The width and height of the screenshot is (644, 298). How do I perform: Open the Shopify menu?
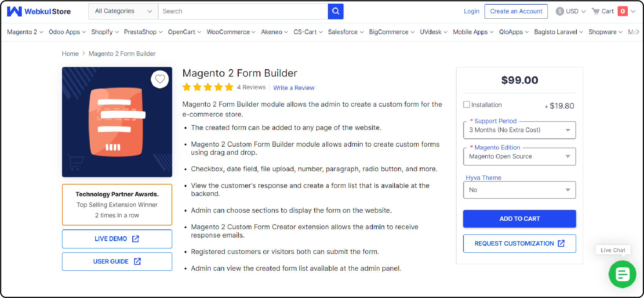pyautogui.click(x=105, y=32)
